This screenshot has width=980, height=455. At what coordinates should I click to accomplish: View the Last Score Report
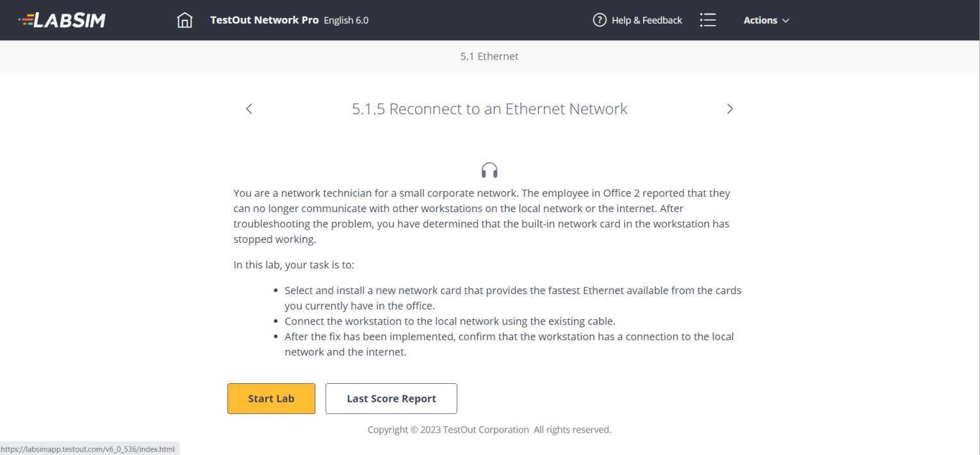coord(391,398)
